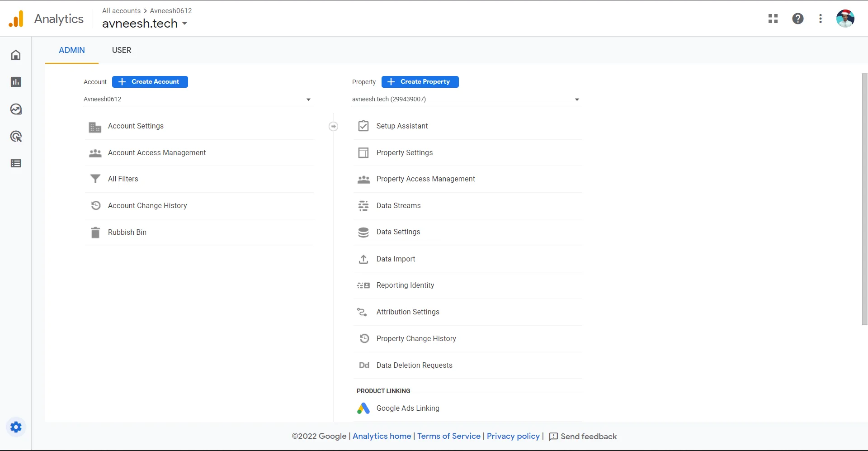Click the Admin gear icon
Screen dimensions: 868x451
[16, 427]
